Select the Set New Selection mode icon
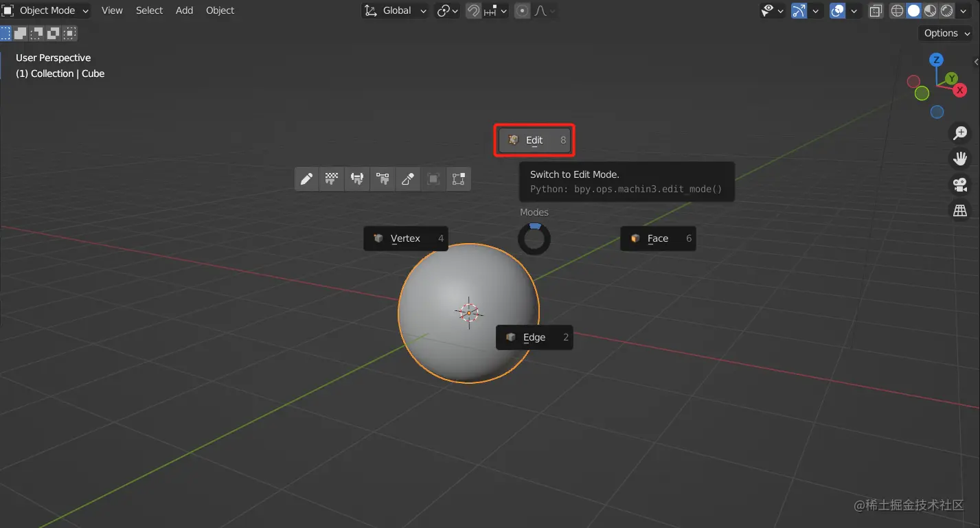Viewport: 980px width, 528px height. [5, 32]
